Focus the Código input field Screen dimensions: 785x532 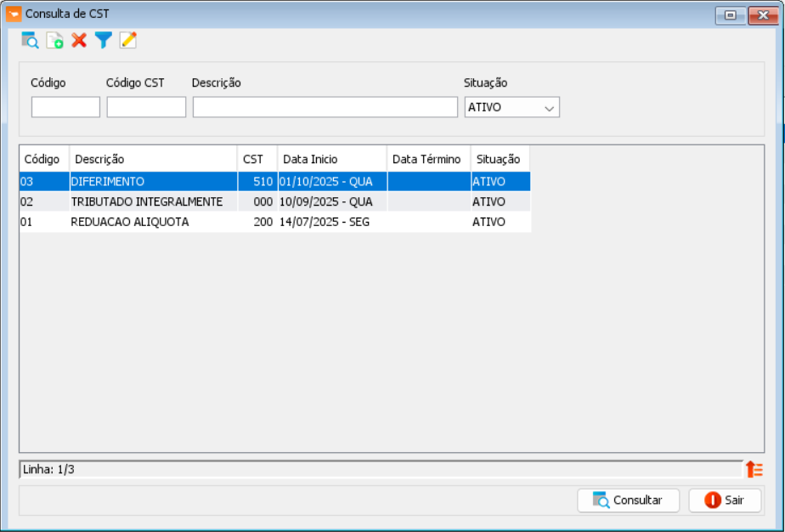65,107
